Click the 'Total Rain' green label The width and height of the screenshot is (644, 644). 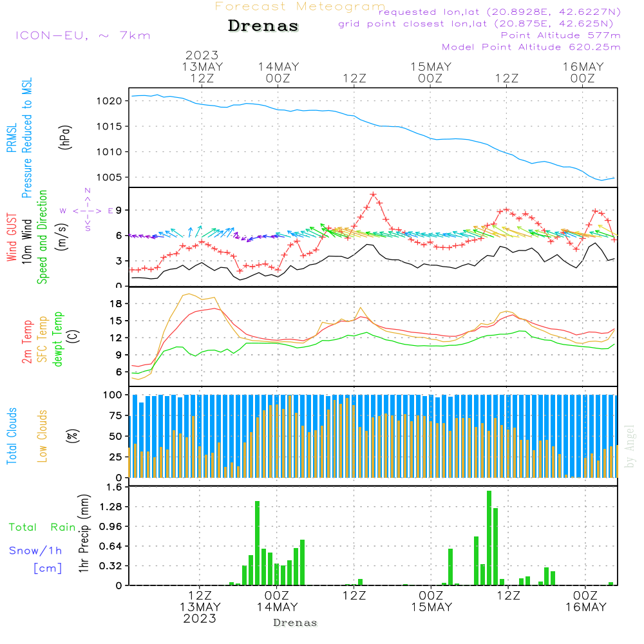(43, 527)
